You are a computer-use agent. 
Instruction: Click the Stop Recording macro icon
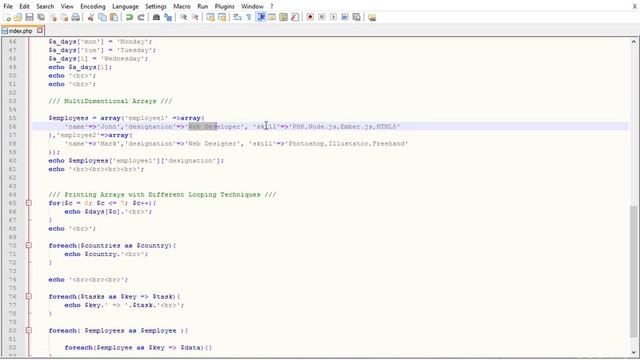[322, 17]
